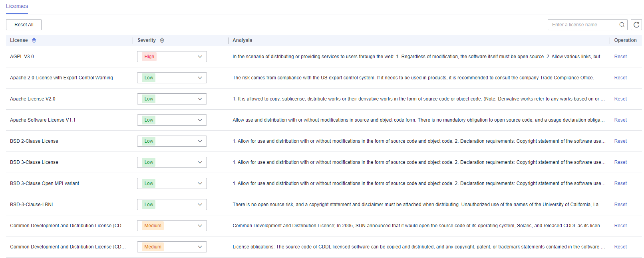The height and width of the screenshot is (258, 644).
Task: Reset the BSD-3-Clause-LBNL row
Action: [620, 205]
